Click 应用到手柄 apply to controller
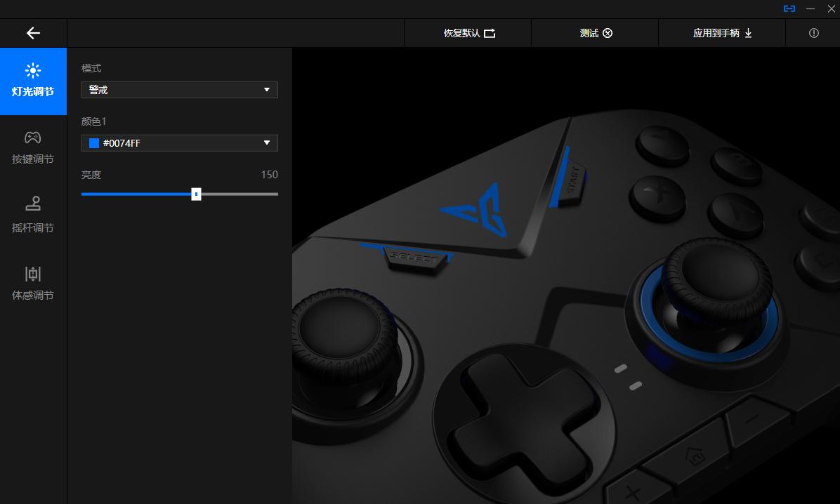The height and width of the screenshot is (504, 840). click(722, 33)
